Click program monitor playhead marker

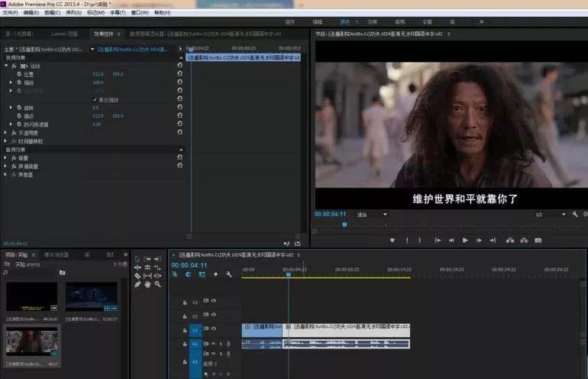(x=344, y=225)
